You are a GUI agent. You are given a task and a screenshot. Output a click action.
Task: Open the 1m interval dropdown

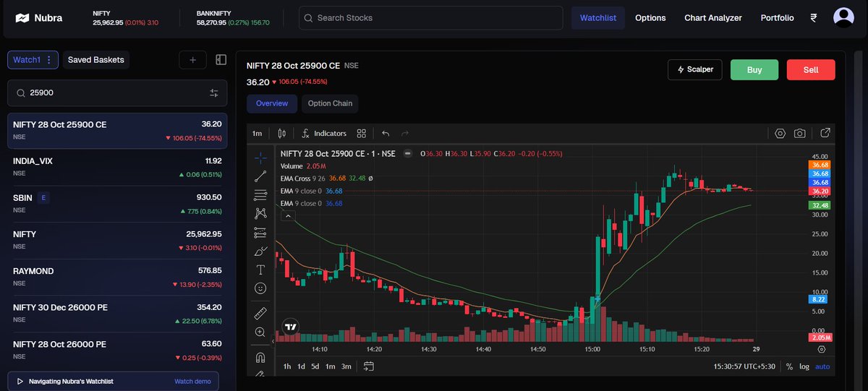257,133
